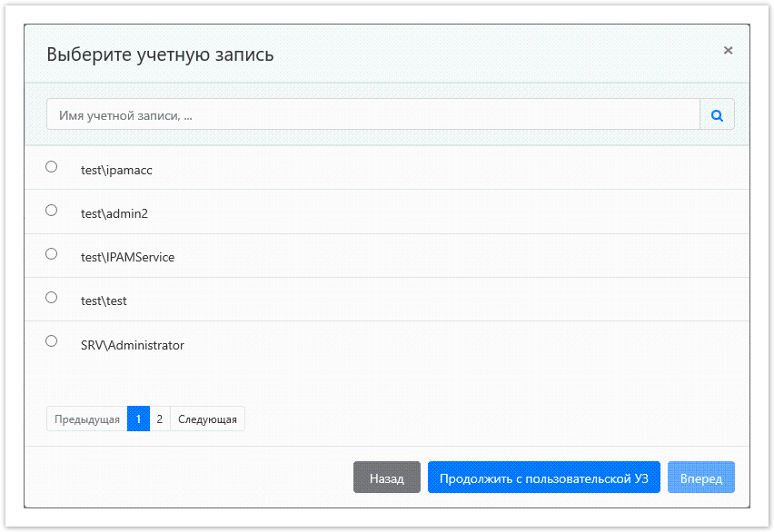
Task: Click the magnifying glass search button
Action: click(717, 115)
